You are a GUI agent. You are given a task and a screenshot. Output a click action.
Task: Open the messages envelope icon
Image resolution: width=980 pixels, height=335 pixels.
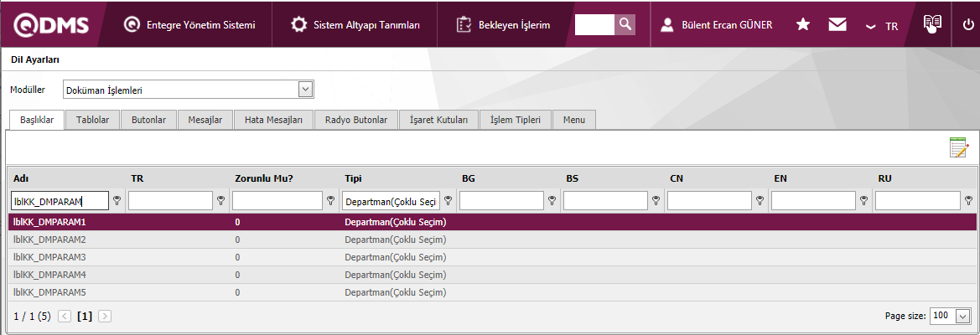pos(837,24)
